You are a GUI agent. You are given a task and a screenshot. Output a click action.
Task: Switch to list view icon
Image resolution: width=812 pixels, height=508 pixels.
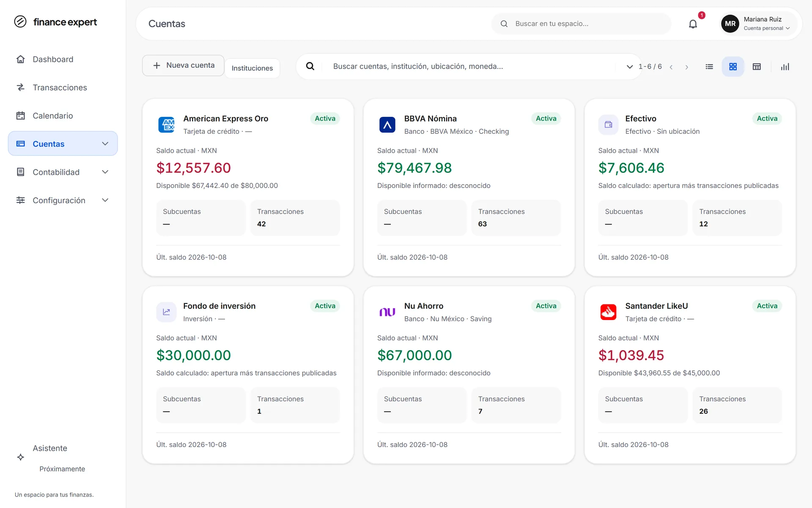[x=709, y=66]
